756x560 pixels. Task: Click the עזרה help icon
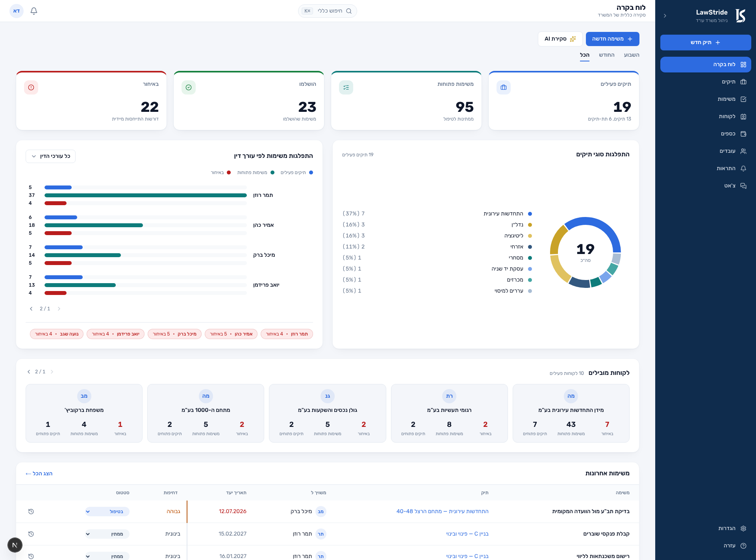coord(743,546)
